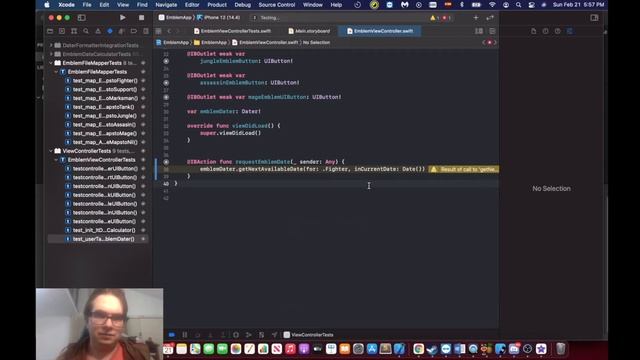
Task: Click the related items grid icon in editor
Action: 158,31
